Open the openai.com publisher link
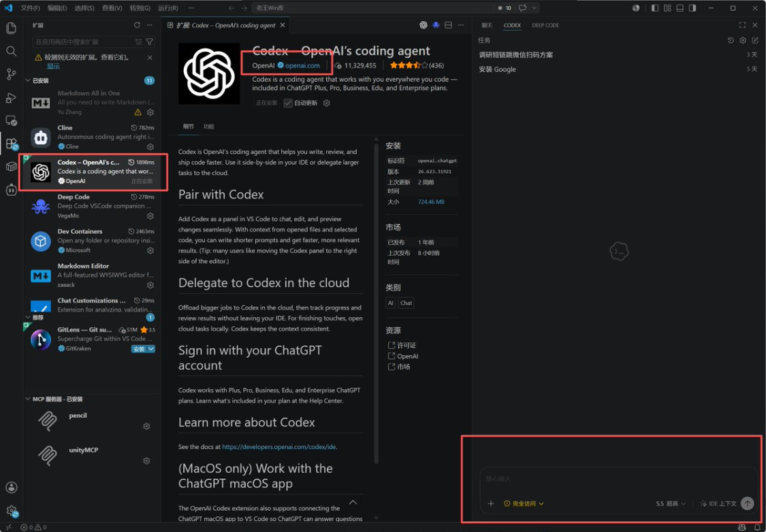The height and width of the screenshot is (532, 766). pos(302,65)
